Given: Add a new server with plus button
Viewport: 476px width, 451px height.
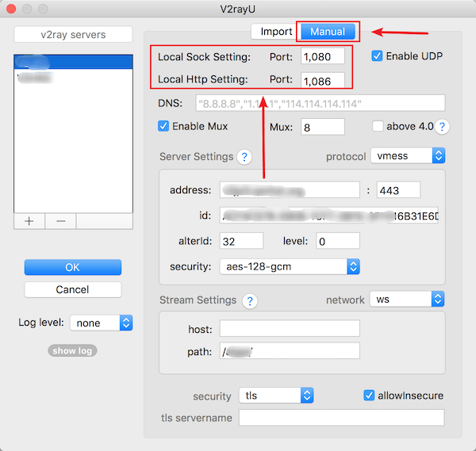Looking at the screenshot, I should click(29, 221).
